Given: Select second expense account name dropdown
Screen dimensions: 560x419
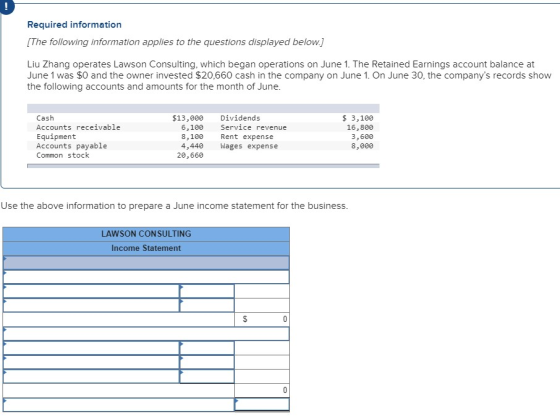Looking at the screenshot, I should tap(91, 362).
